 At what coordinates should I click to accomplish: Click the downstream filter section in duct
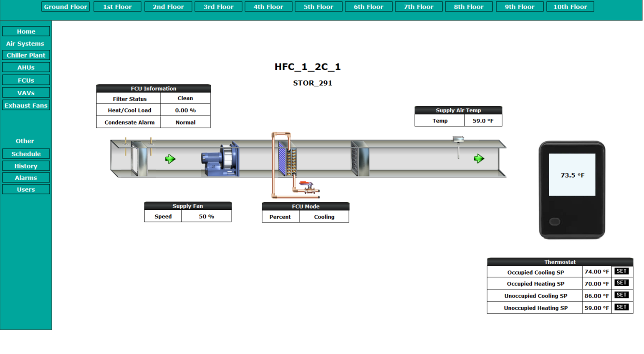tap(360, 158)
